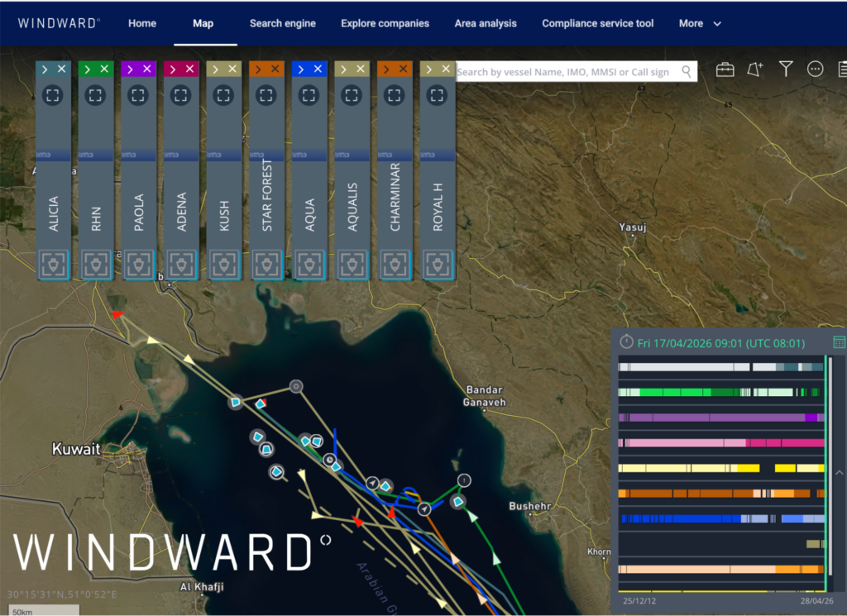Click the shield tracking icon on CHARMINAR card
The height and width of the screenshot is (616, 847).
[x=395, y=265]
